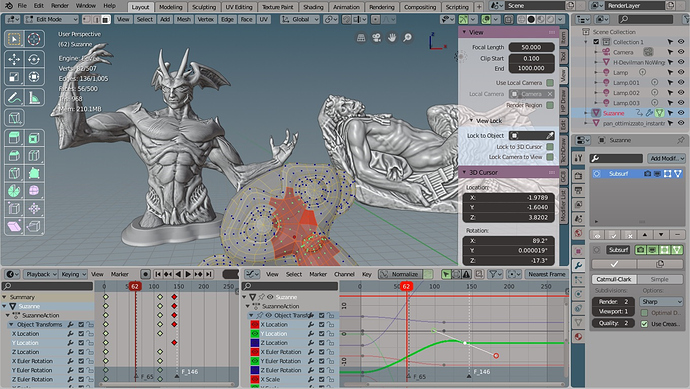Jump to timeline end frame

click(209, 274)
